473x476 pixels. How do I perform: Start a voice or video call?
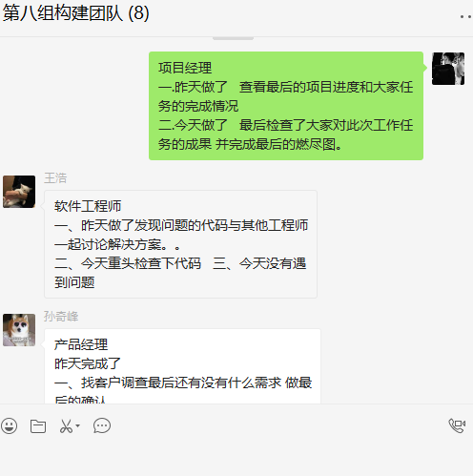(457, 425)
